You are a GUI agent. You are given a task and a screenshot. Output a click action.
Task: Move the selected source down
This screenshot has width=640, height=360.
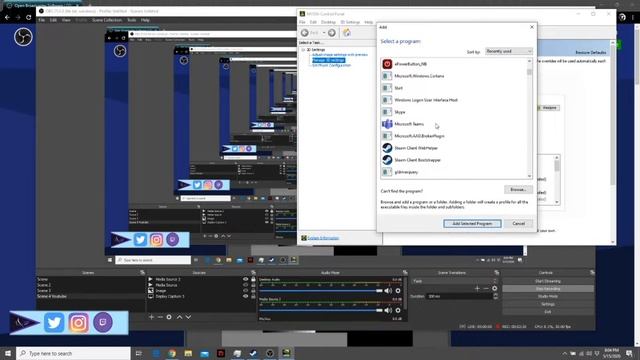click(188, 317)
